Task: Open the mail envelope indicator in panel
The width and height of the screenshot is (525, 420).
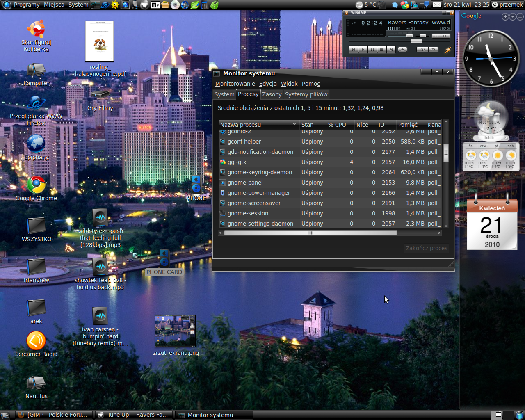Action: point(436,5)
